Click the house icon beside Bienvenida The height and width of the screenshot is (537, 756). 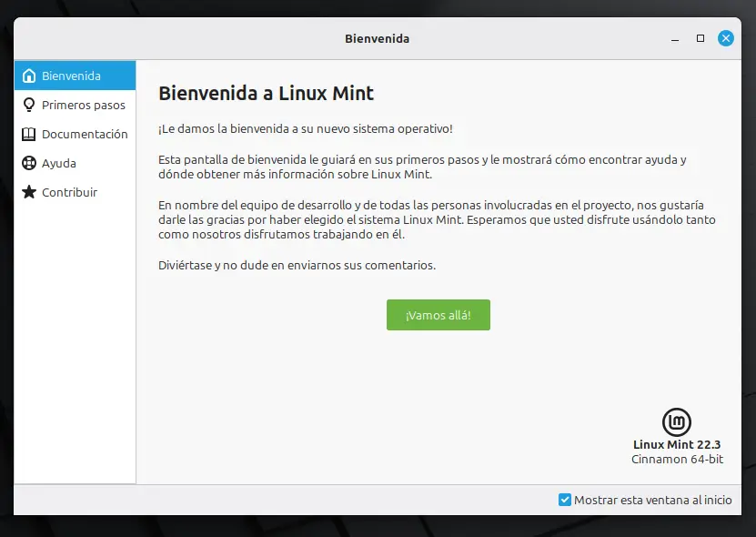(x=29, y=76)
